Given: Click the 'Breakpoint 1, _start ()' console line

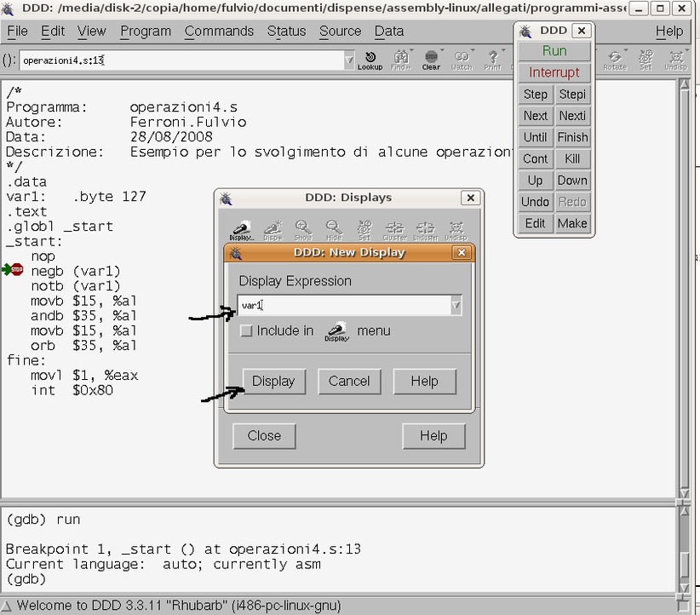Looking at the screenshot, I should click(x=183, y=549).
